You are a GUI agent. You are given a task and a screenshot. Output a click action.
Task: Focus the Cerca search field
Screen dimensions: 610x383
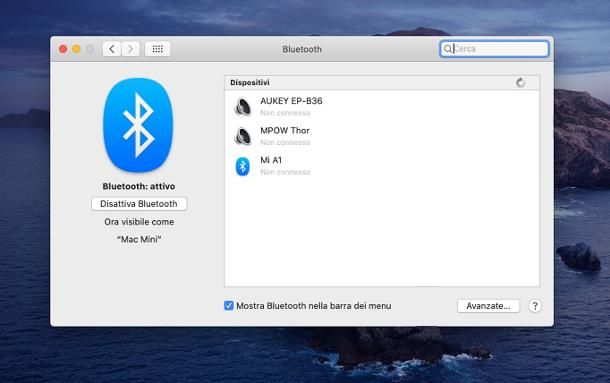[494, 49]
